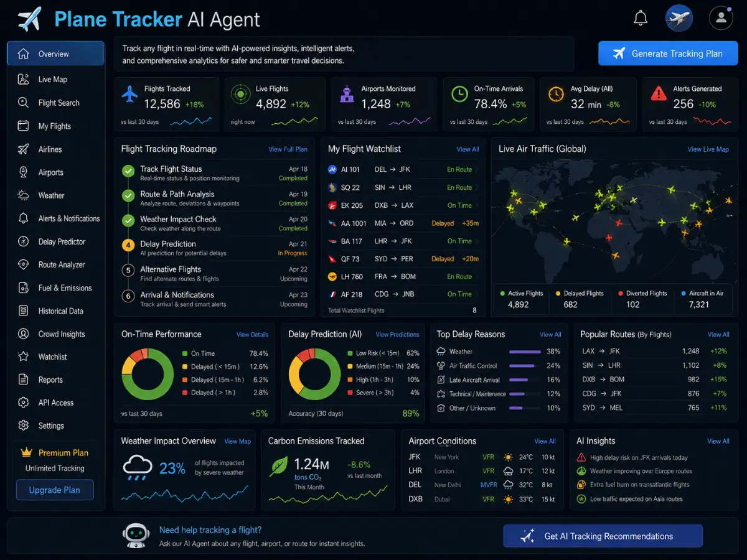Click the green On Time legend swatch

185,353
